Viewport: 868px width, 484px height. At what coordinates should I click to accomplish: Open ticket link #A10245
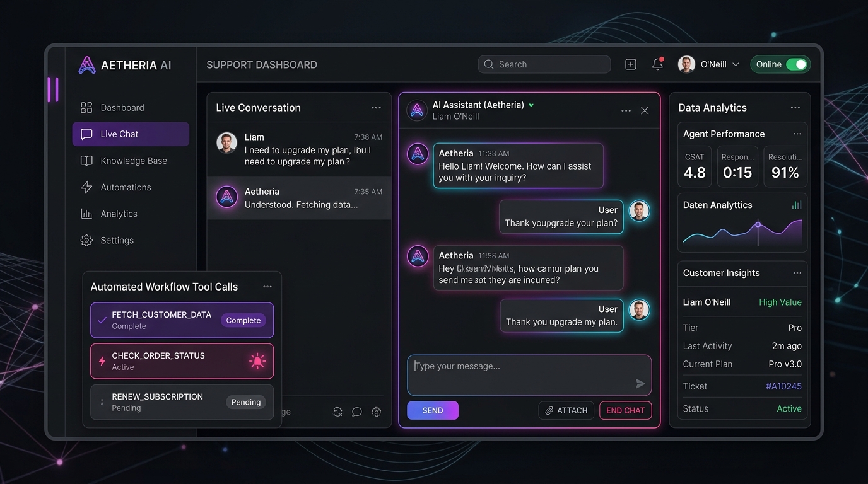pos(783,386)
